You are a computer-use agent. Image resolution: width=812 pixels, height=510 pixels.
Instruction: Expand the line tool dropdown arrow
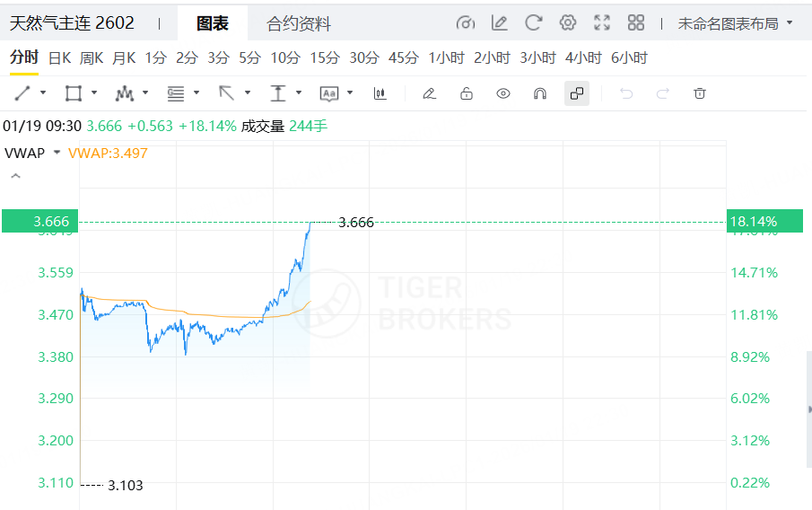[43, 92]
